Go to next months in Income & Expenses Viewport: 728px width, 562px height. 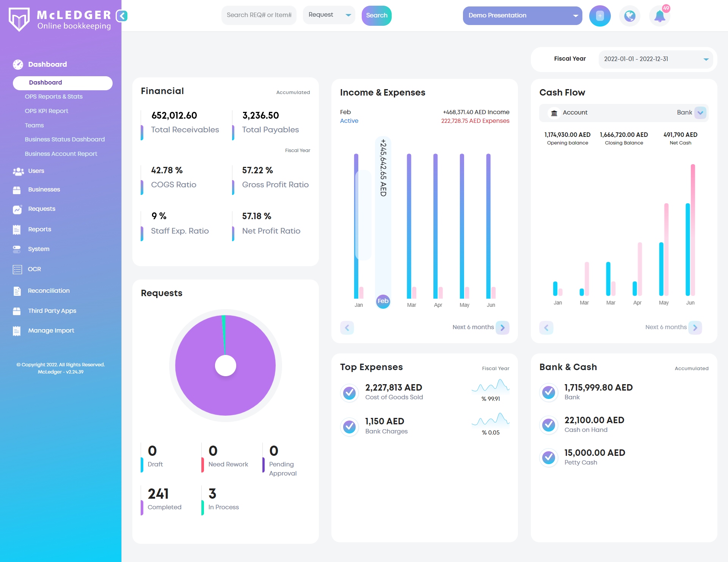pyautogui.click(x=502, y=328)
